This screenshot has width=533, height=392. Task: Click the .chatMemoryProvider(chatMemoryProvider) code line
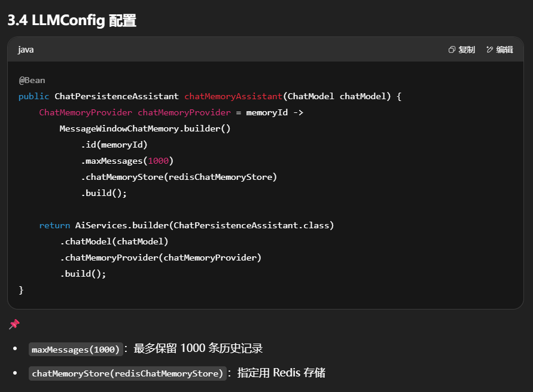(x=160, y=258)
